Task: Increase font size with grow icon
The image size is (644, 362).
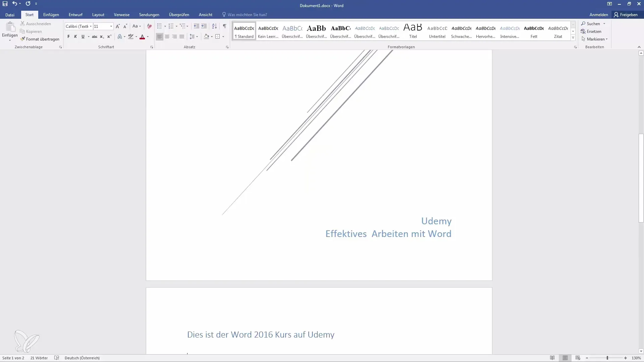Action: click(x=117, y=26)
